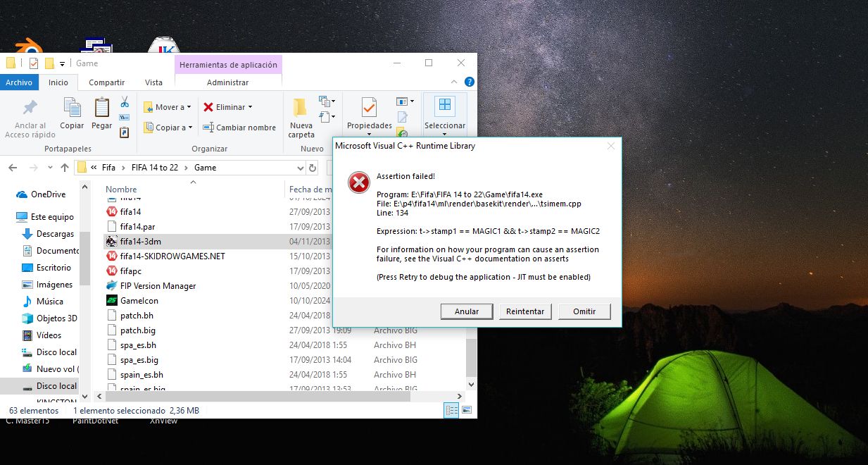
Task: Click the red Eliminar X icon
Action: click(208, 107)
